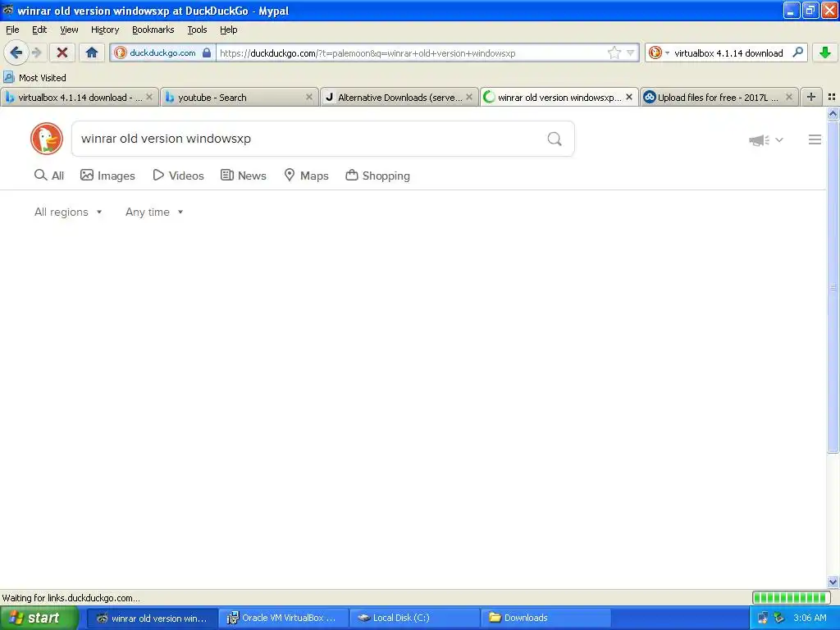Viewport: 840px width, 630px height.
Task: Click the system tray clock 3:06 AM
Action: pyautogui.click(x=810, y=618)
